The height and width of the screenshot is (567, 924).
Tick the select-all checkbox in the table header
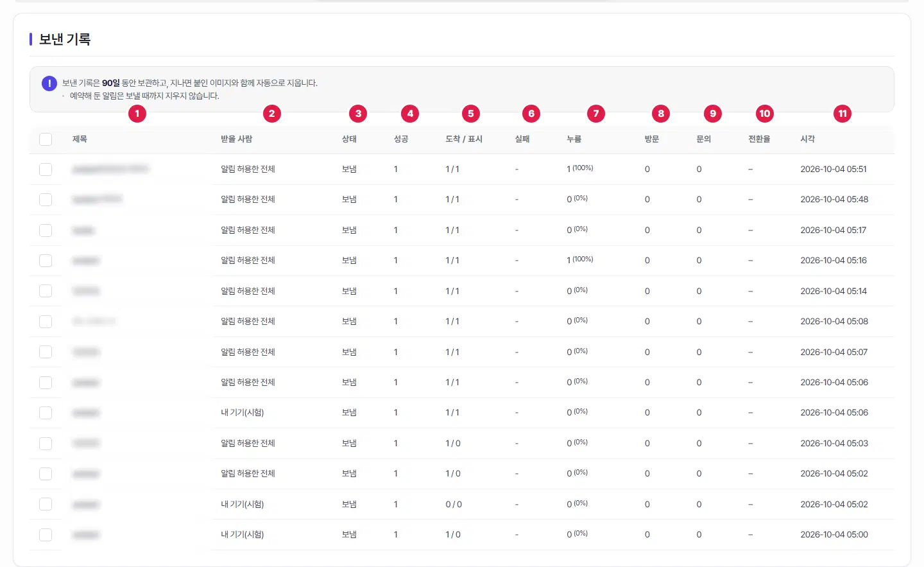coord(46,139)
